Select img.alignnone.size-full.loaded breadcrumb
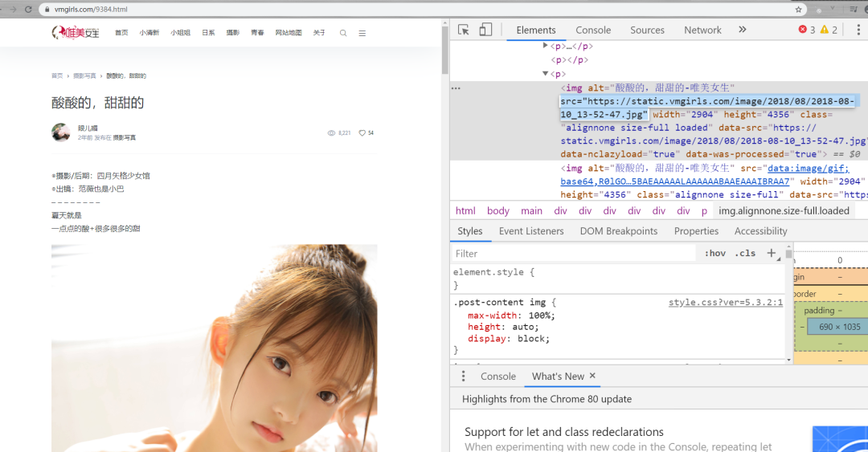 pos(784,211)
